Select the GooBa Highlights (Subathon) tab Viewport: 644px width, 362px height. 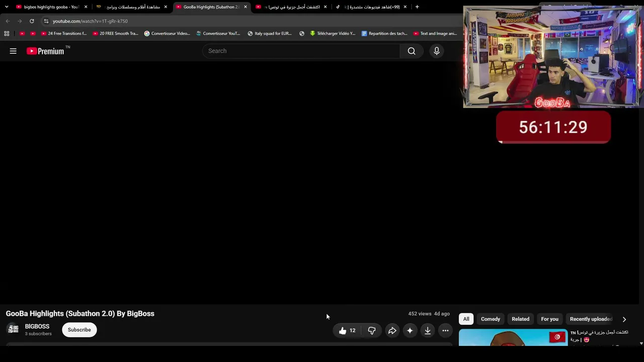(x=211, y=7)
